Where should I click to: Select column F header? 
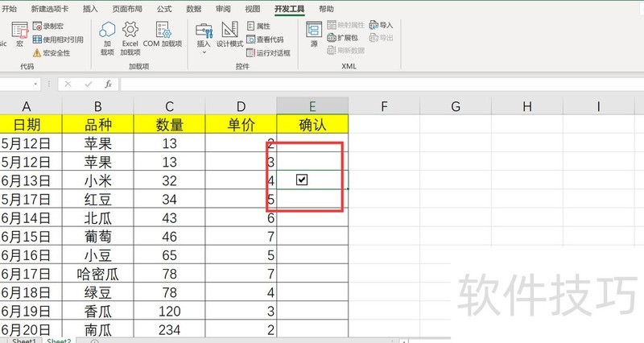coord(384,106)
